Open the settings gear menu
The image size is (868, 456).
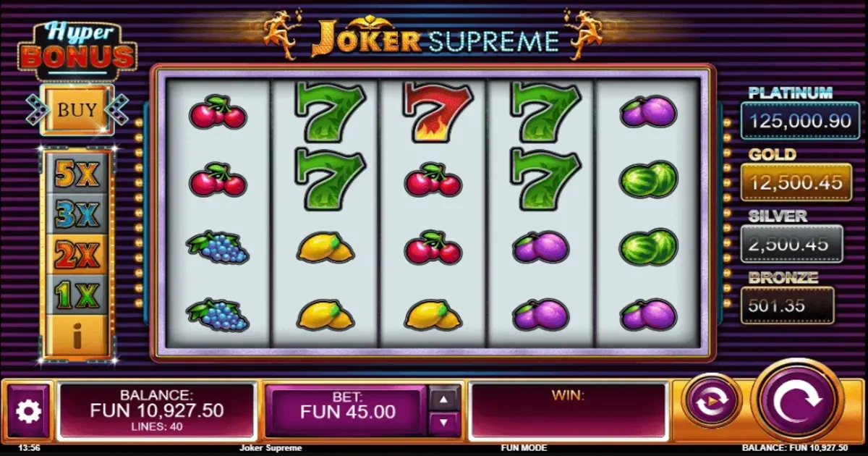click(x=29, y=411)
